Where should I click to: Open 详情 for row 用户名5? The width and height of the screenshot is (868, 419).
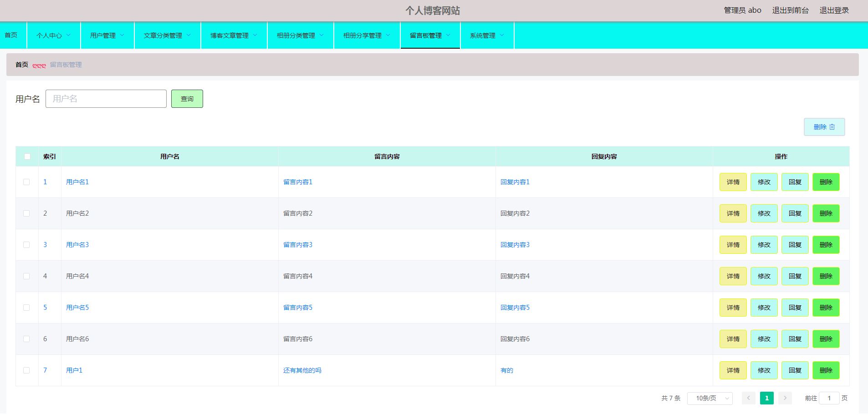click(x=733, y=308)
